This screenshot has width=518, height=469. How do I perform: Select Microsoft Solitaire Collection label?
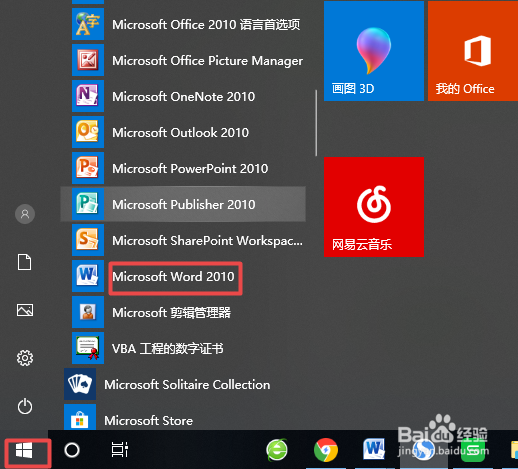tap(187, 385)
